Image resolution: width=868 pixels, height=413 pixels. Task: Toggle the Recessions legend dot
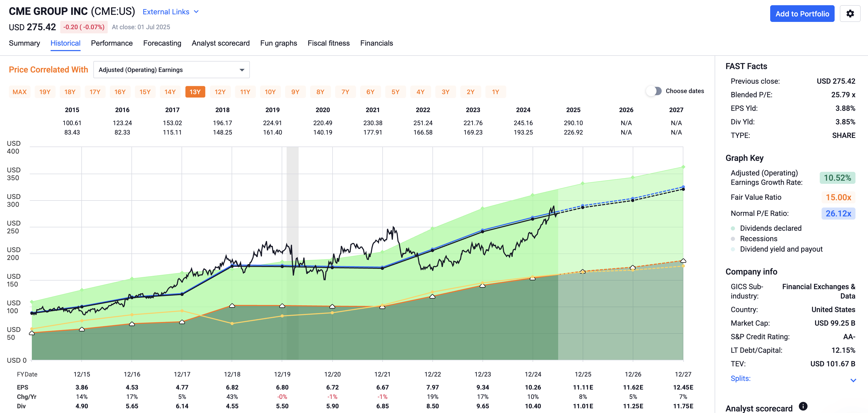(x=733, y=239)
